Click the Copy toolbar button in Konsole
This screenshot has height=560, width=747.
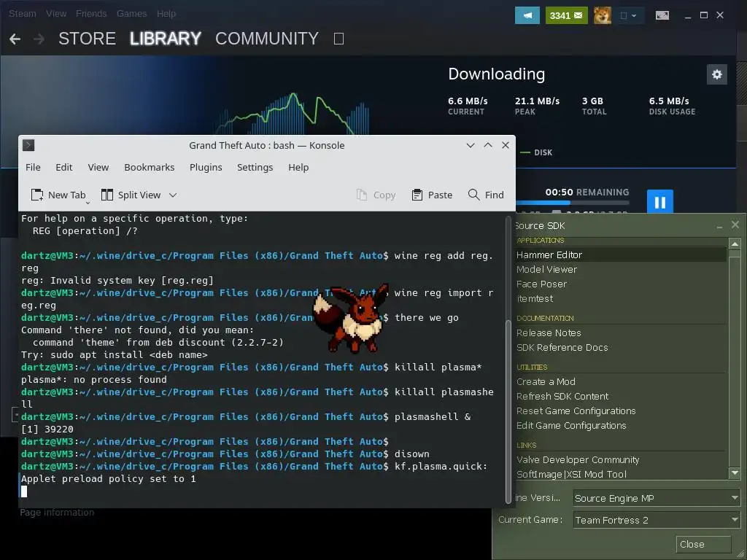tap(376, 195)
